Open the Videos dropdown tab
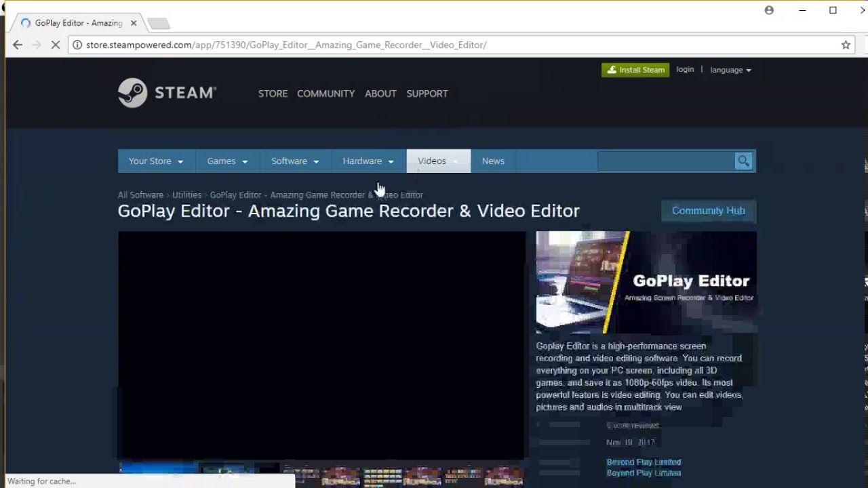Image resolution: width=868 pixels, height=488 pixels. point(438,161)
